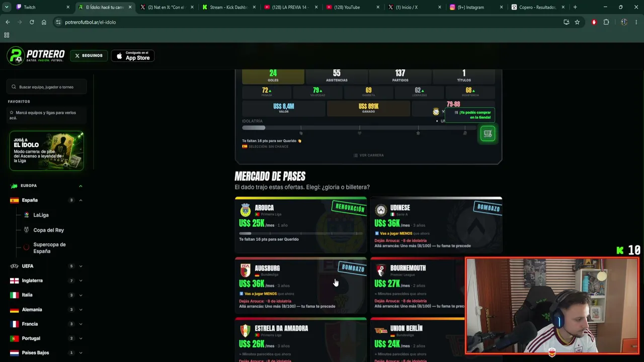644x362 pixels.
Task: Click the Udinese club crest
Action: point(381,210)
